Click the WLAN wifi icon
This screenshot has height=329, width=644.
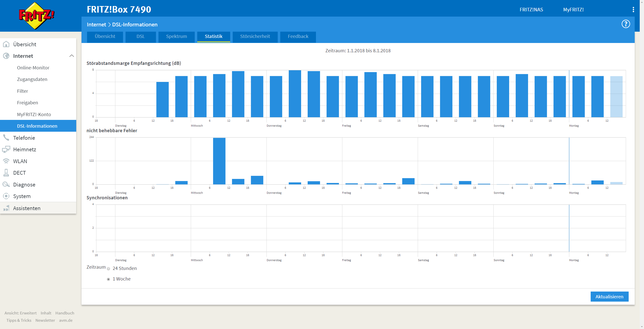6,161
